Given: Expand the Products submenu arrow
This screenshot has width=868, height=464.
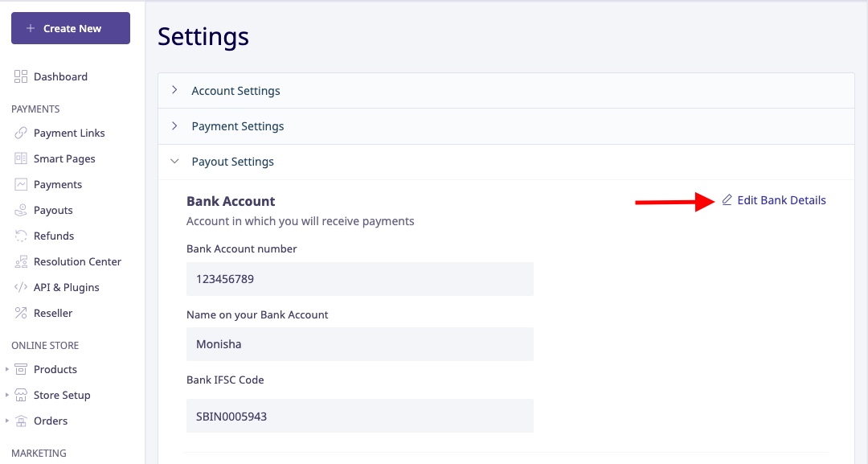Looking at the screenshot, I should [6, 369].
